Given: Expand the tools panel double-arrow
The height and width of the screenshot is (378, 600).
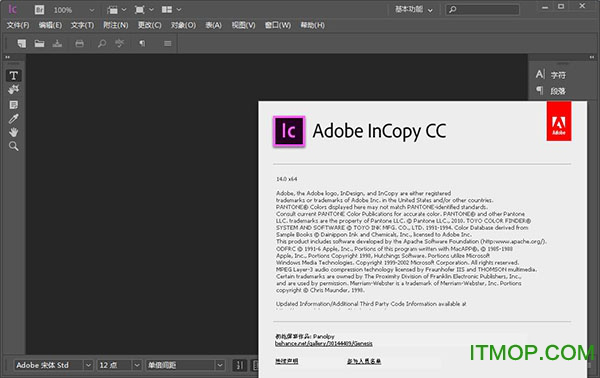Looking at the screenshot, I should click(7, 57).
